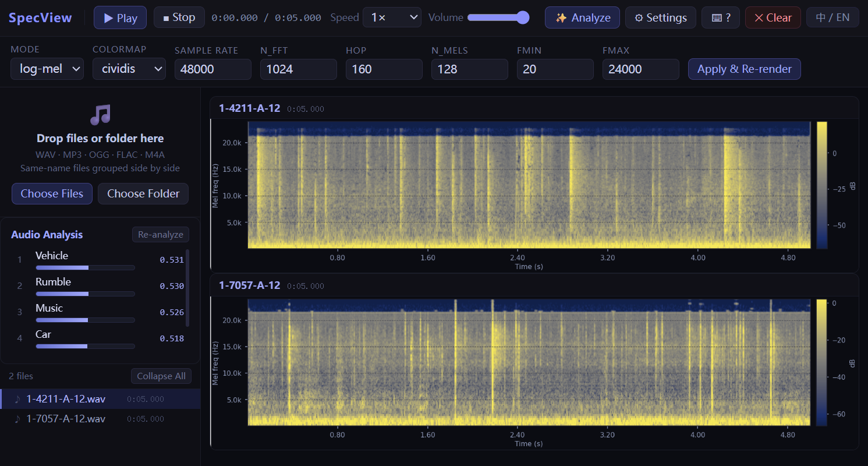Click the music note drop-zone icon
The height and width of the screenshot is (466, 868).
tap(100, 115)
